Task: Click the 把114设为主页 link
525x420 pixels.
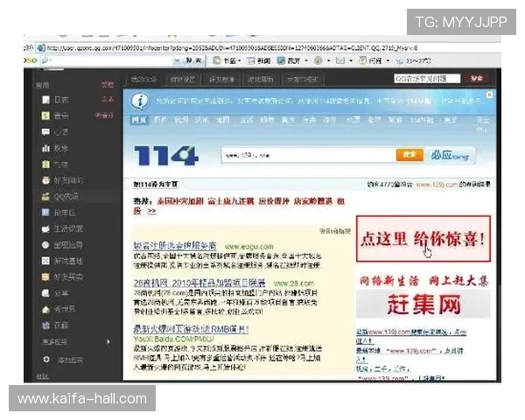Action: 156,185
